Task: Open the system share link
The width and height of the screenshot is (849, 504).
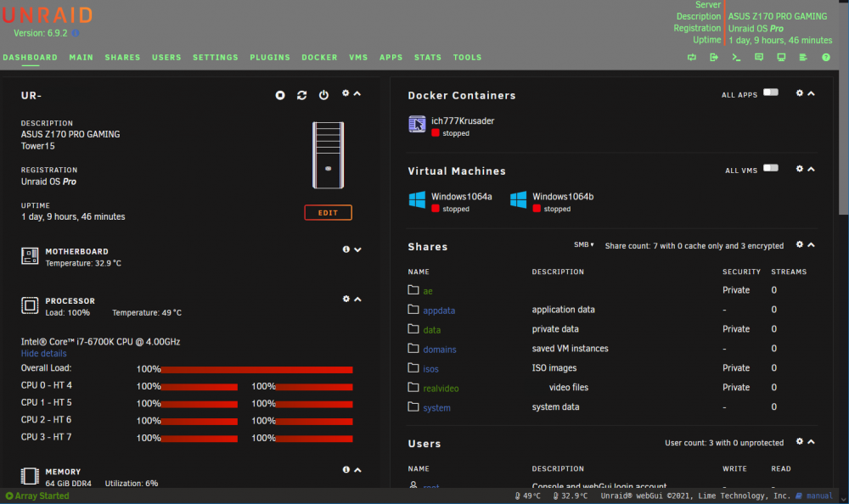Action: (x=436, y=408)
